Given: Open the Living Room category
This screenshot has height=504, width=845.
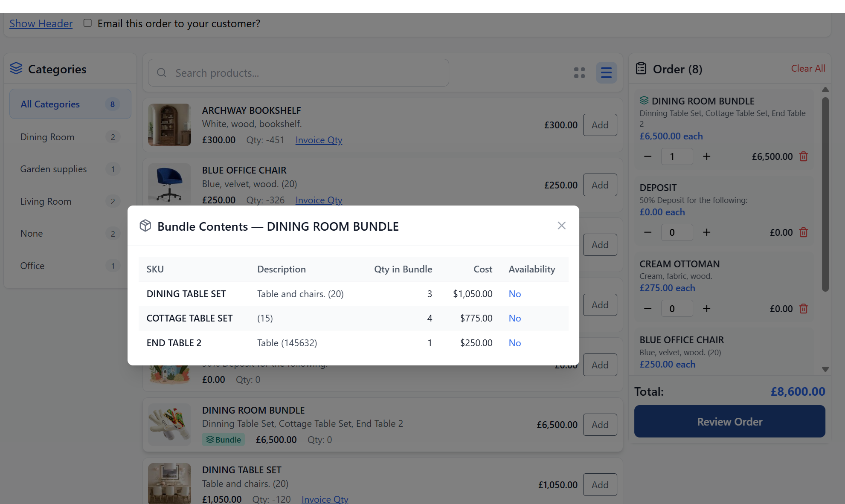Looking at the screenshot, I should click(x=70, y=201).
